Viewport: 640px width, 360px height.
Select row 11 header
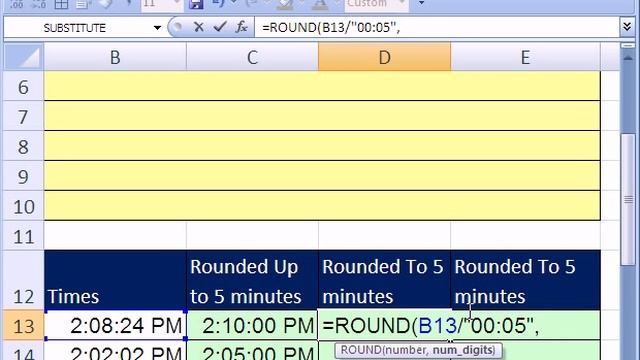[x=23, y=236]
